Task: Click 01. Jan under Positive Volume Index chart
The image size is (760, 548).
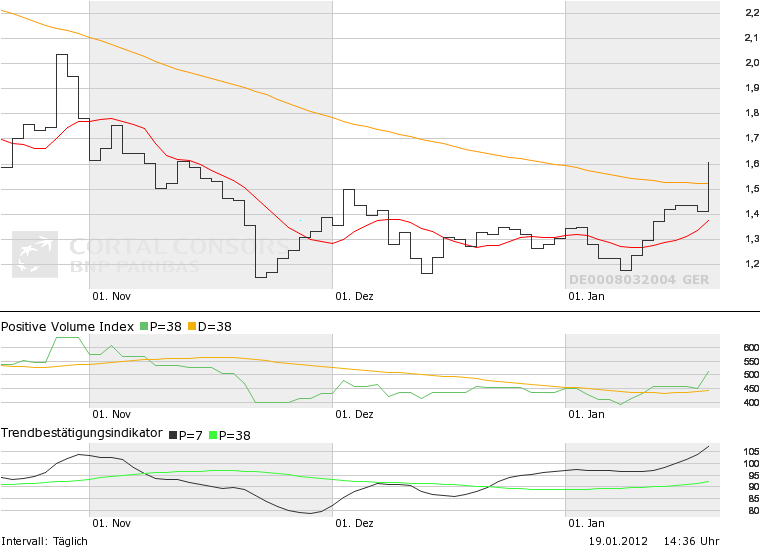Action: tap(586, 414)
